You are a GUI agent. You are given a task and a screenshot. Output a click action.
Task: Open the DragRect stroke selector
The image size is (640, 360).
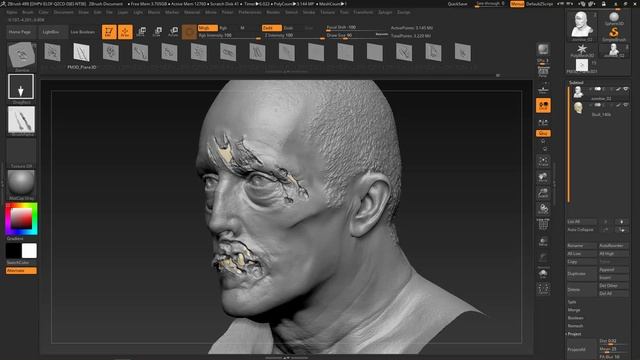(x=21, y=87)
